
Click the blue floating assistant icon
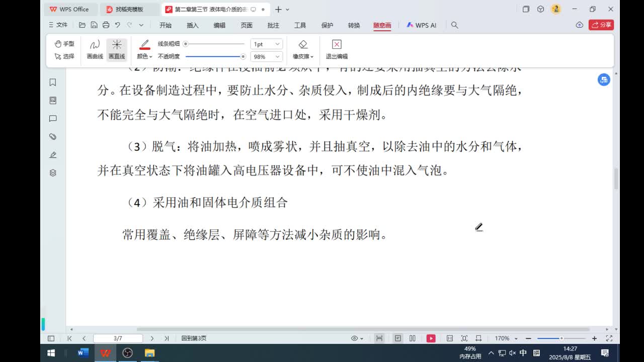(604, 79)
